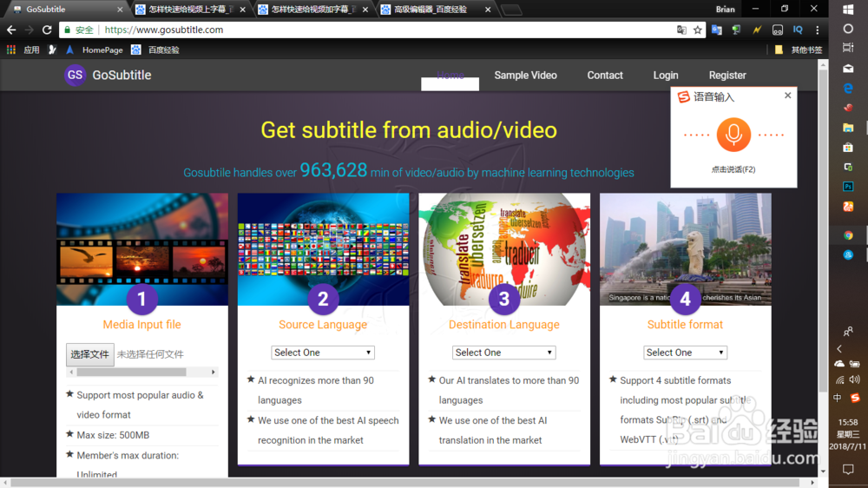
Task: Switch to the 高级编辑器_百度经验 tab
Action: pos(435,10)
